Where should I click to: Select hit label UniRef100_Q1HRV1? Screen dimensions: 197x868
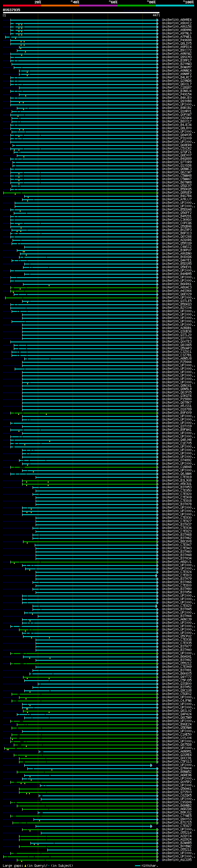click(177, 111)
